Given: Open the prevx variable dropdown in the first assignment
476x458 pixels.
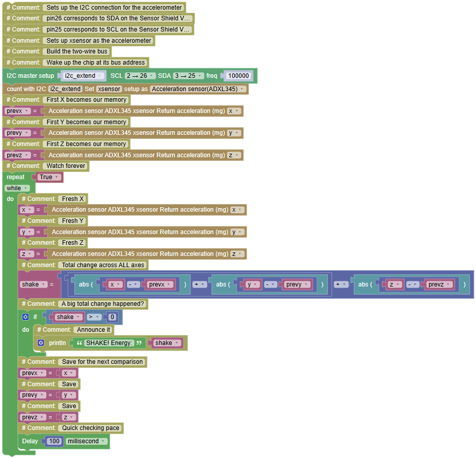Looking at the screenshot, I should pyautogui.click(x=18, y=111).
